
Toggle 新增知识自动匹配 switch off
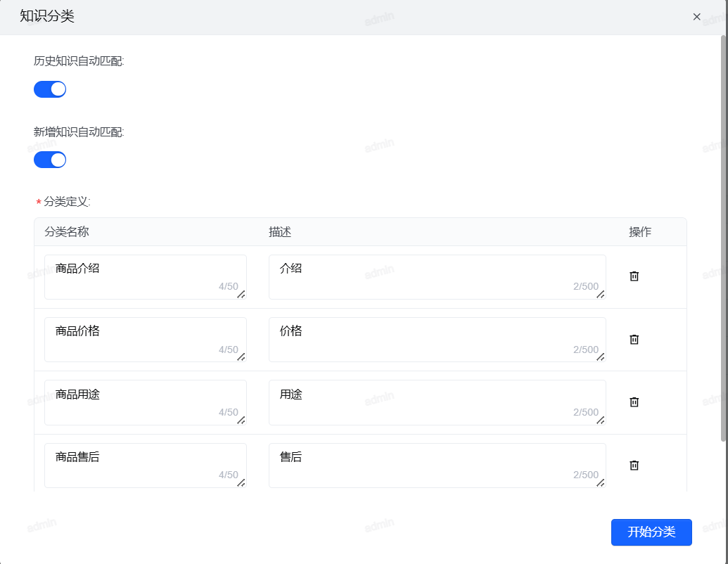(x=50, y=160)
